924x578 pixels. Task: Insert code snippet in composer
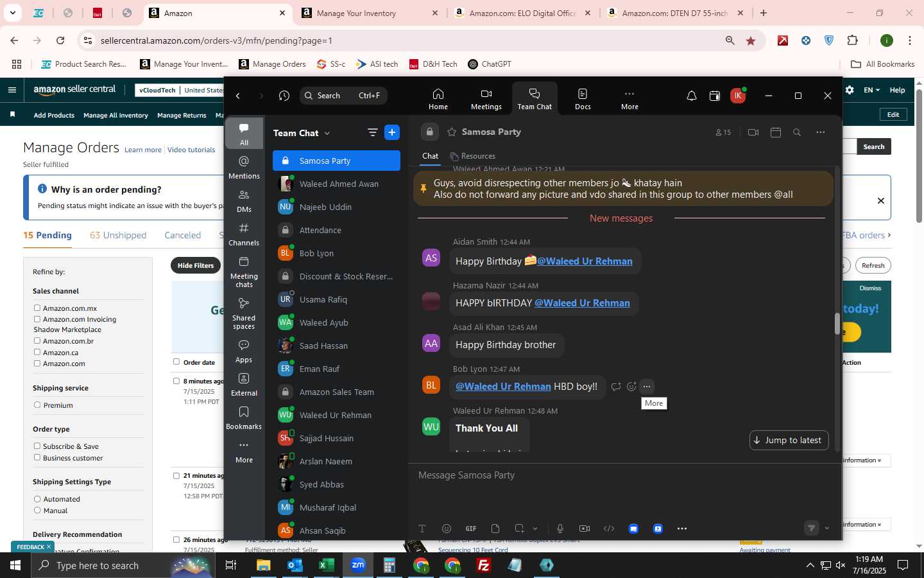609,529
